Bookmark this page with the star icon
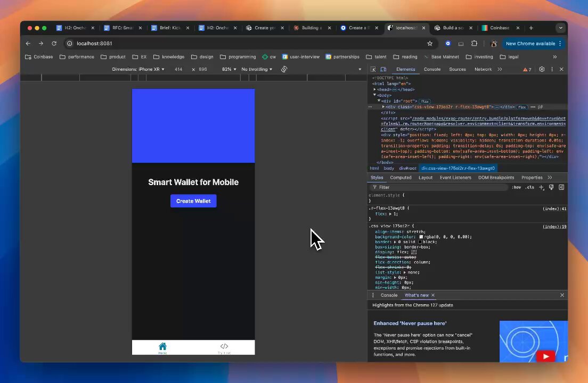Image resolution: width=588 pixels, height=383 pixels. click(430, 44)
